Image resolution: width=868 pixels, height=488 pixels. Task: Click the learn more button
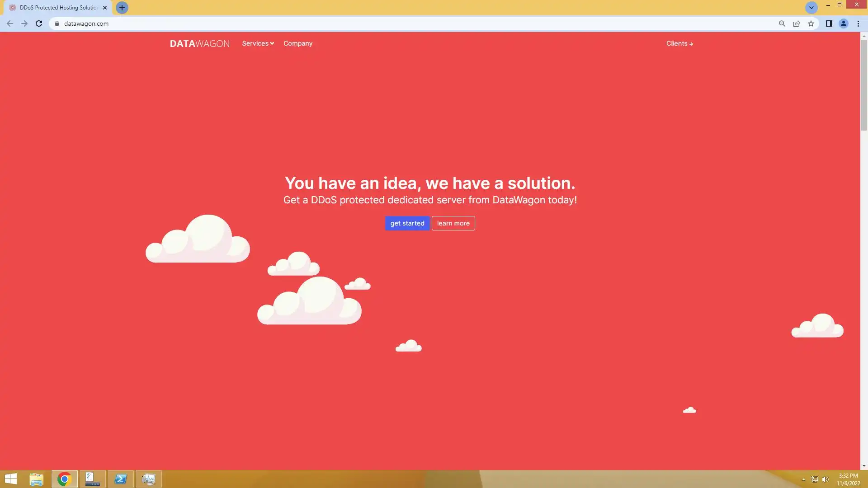(x=453, y=223)
